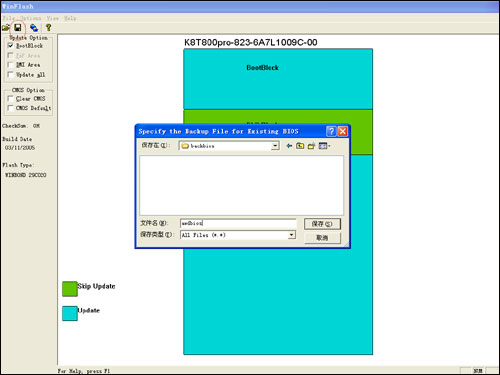Open the view menu dropdown in dialog

click(x=324, y=146)
